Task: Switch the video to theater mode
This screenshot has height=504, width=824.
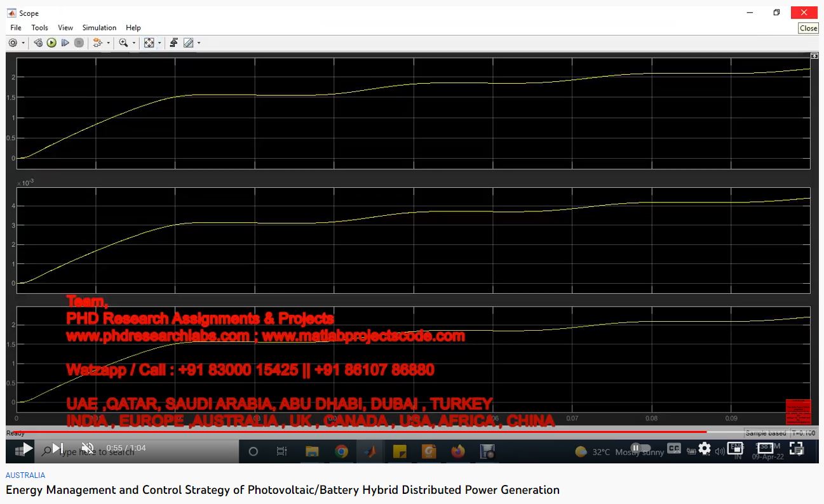Action: click(x=766, y=448)
